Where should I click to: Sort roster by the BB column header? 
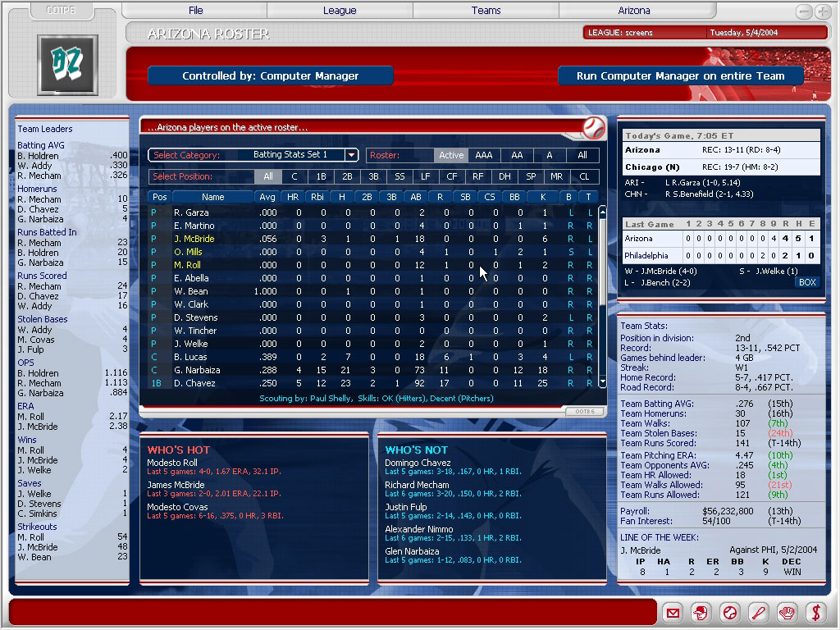click(x=514, y=197)
